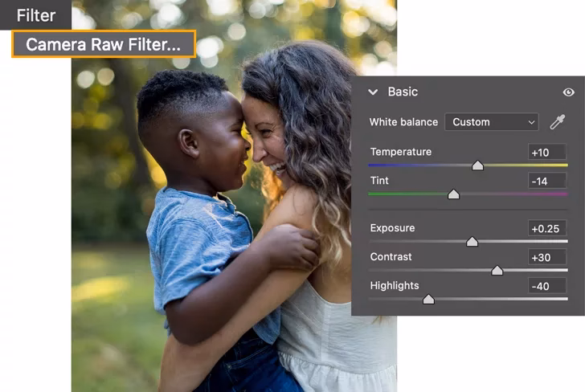The height and width of the screenshot is (392, 585).
Task: Click the Tint label
Action: coord(379,181)
